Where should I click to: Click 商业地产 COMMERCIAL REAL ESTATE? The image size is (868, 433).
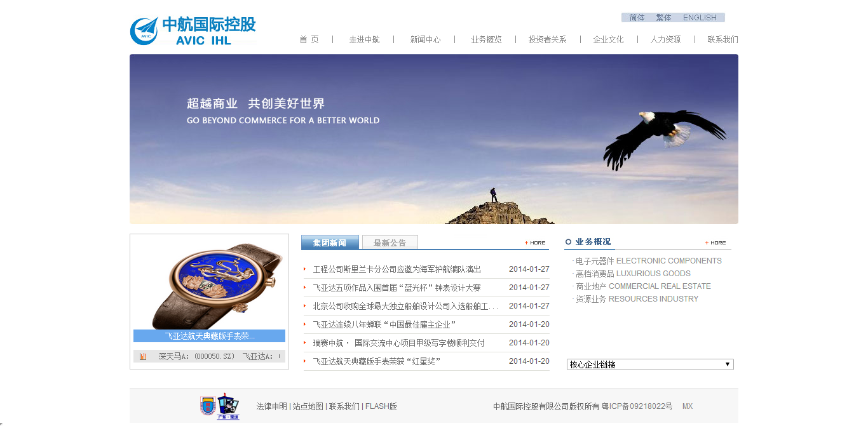[x=643, y=286]
